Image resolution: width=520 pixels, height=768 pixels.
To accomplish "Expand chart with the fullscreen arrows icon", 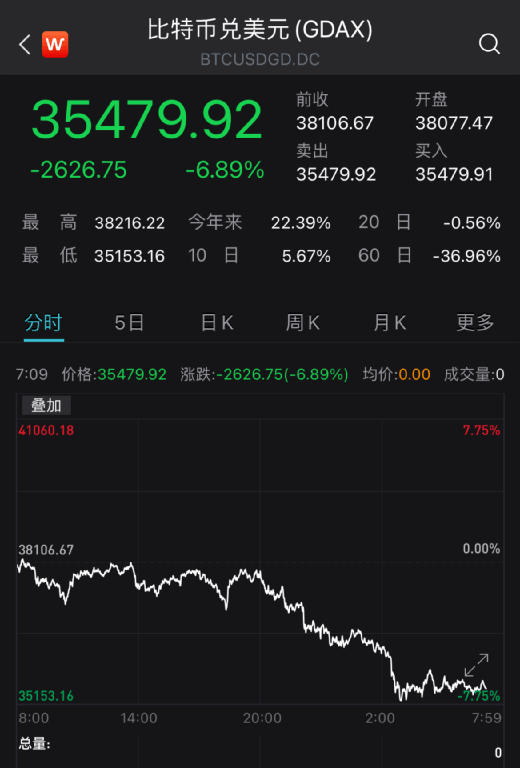I will point(476,665).
